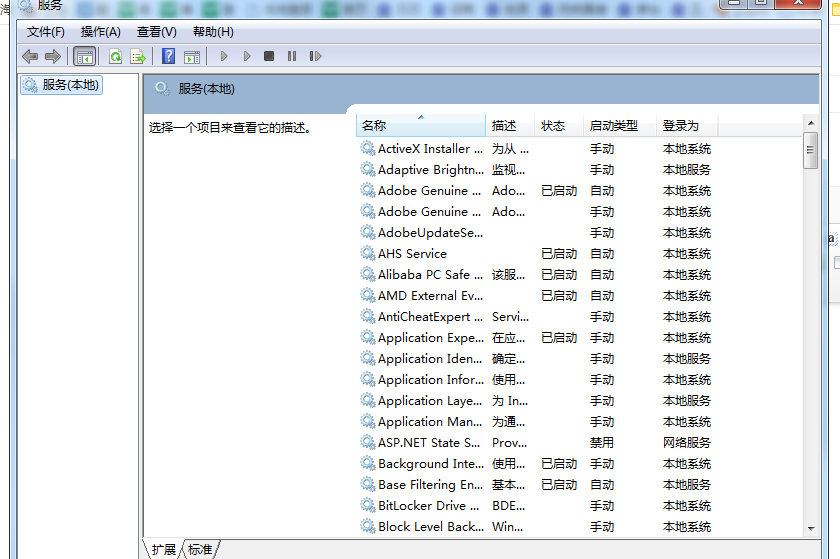Toggle the show/hide console tree icon

[x=85, y=56]
